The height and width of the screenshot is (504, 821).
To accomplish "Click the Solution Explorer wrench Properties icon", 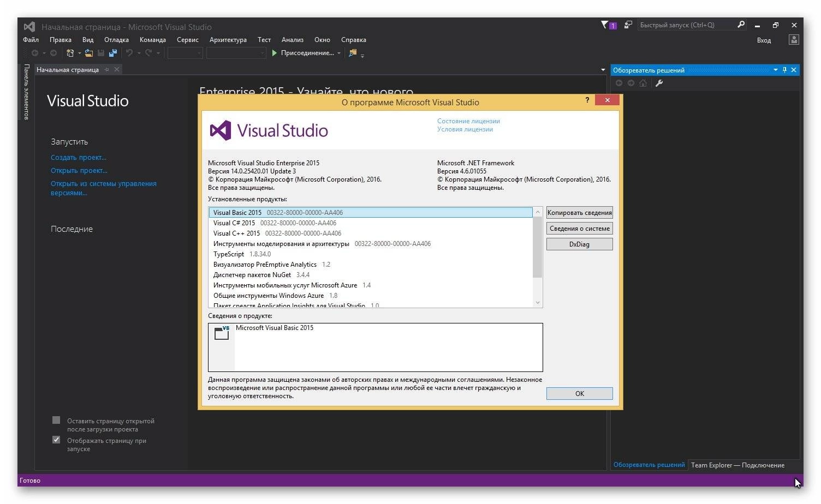I will (x=659, y=83).
